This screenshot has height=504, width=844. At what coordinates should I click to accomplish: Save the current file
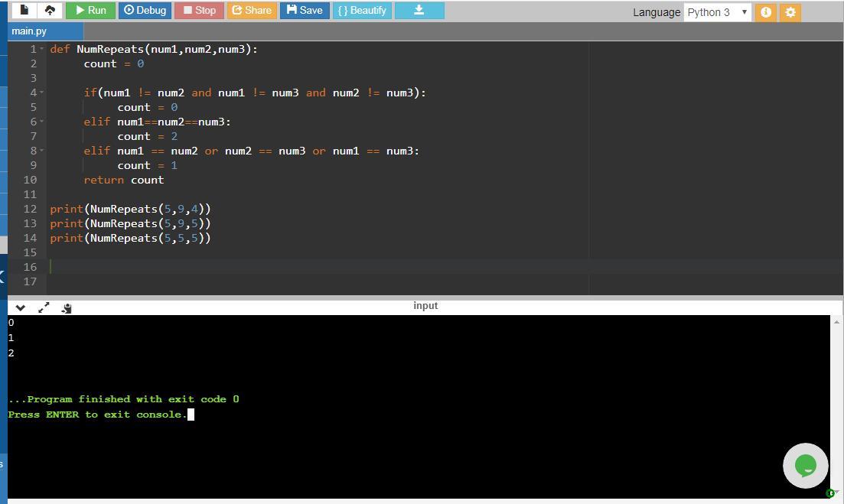point(304,10)
